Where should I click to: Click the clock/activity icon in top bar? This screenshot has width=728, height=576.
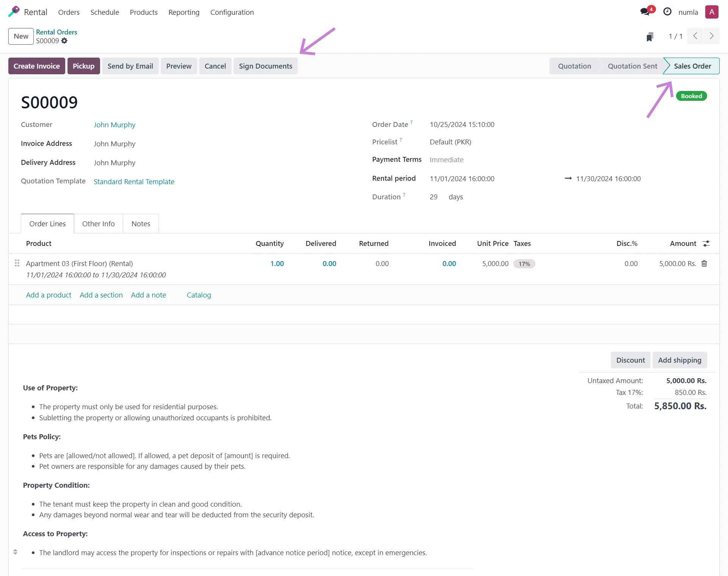pyautogui.click(x=667, y=12)
